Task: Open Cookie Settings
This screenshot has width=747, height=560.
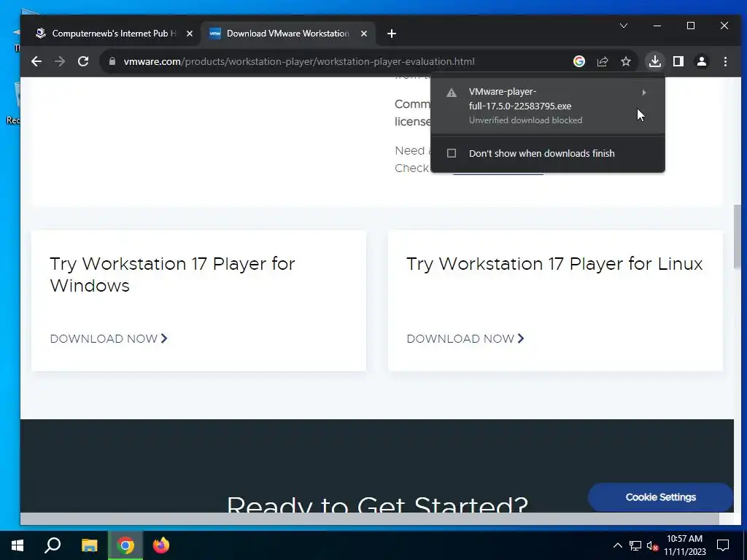Action: coord(661,497)
